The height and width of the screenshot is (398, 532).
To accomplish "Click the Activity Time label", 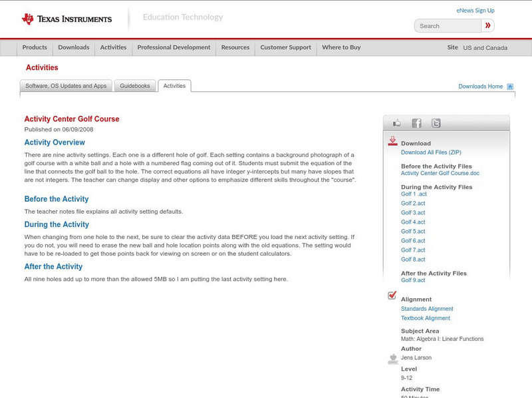I will [x=420, y=389].
